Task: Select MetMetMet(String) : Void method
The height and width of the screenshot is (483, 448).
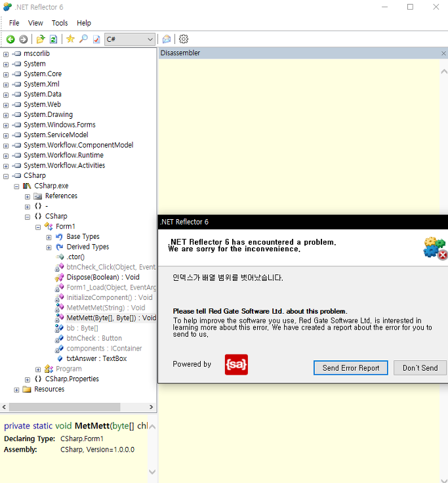Action: (x=106, y=308)
